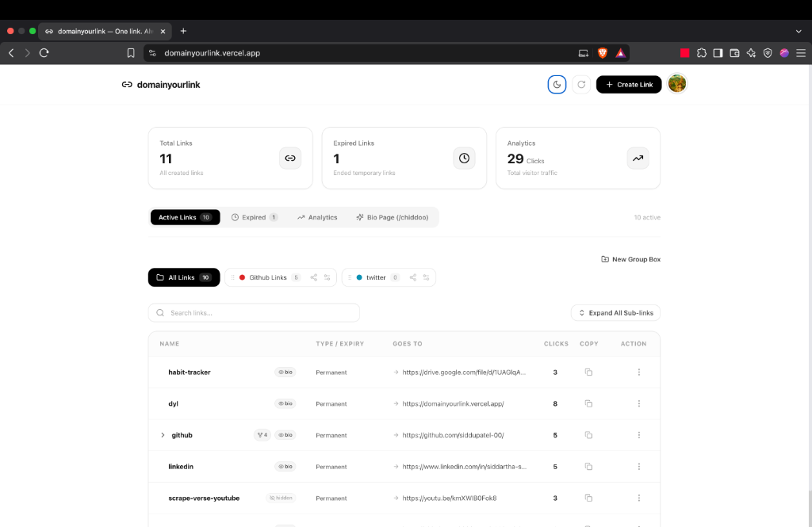The image size is (812, 527).
Task: Copy the github link
Action: pyautogui.click(x=588, y=435)
